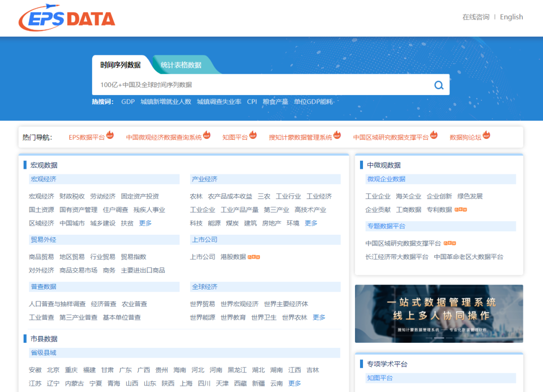Open 绿色发展 database

pos(470,197)
